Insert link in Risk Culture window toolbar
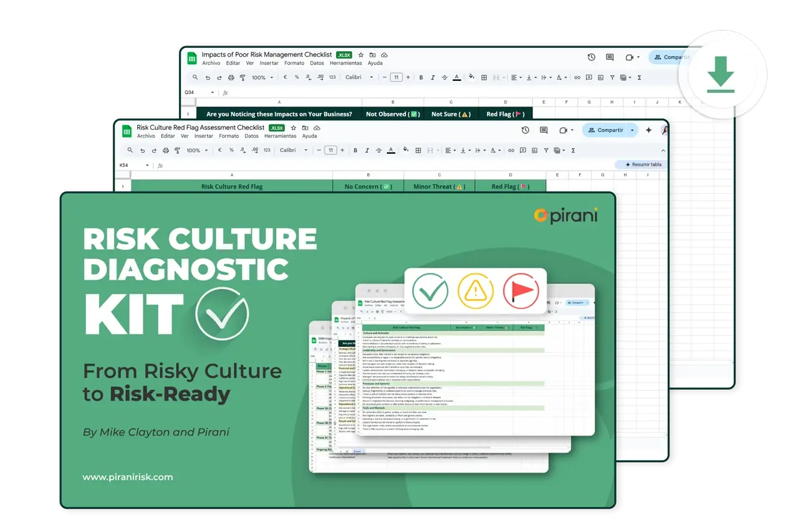The image size is (798, 532). (x=511, y=150)
